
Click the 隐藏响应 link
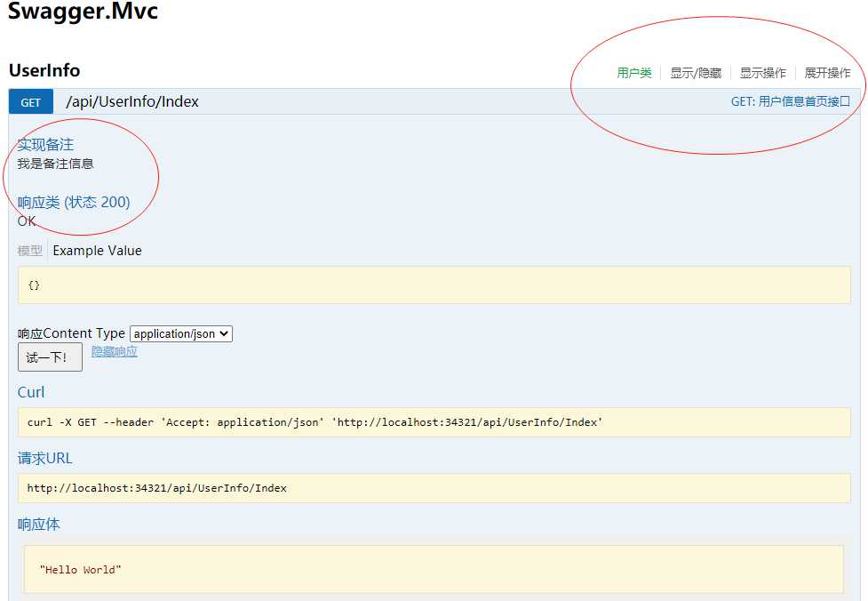tap(114, 351)
